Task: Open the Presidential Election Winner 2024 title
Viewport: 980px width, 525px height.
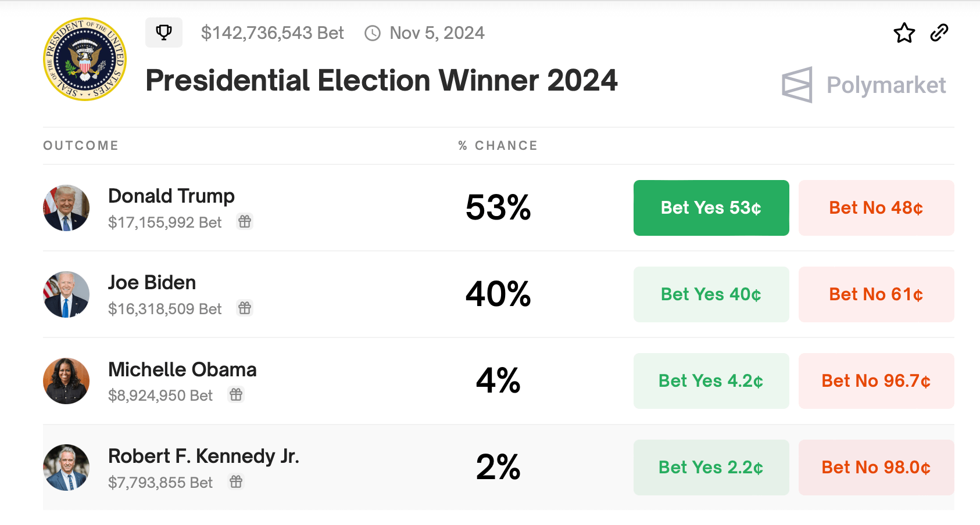Action: (x=381, y=80)
